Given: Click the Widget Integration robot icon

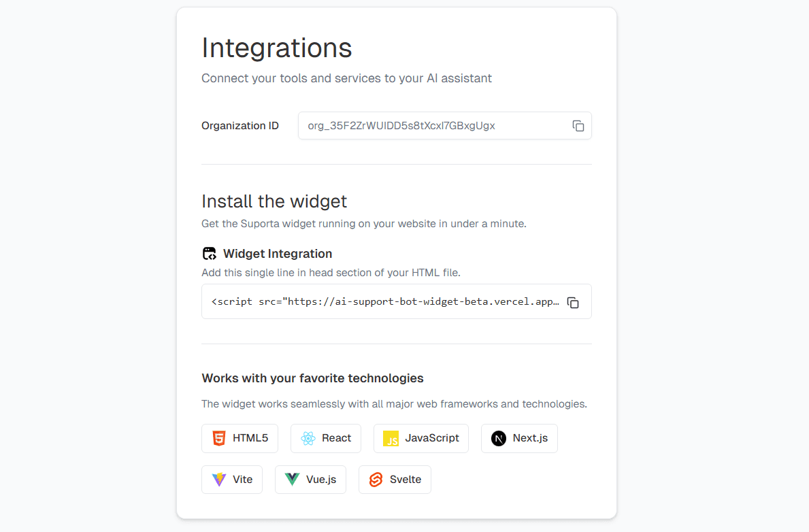Looking at the screenshot, I should (209, 252).
